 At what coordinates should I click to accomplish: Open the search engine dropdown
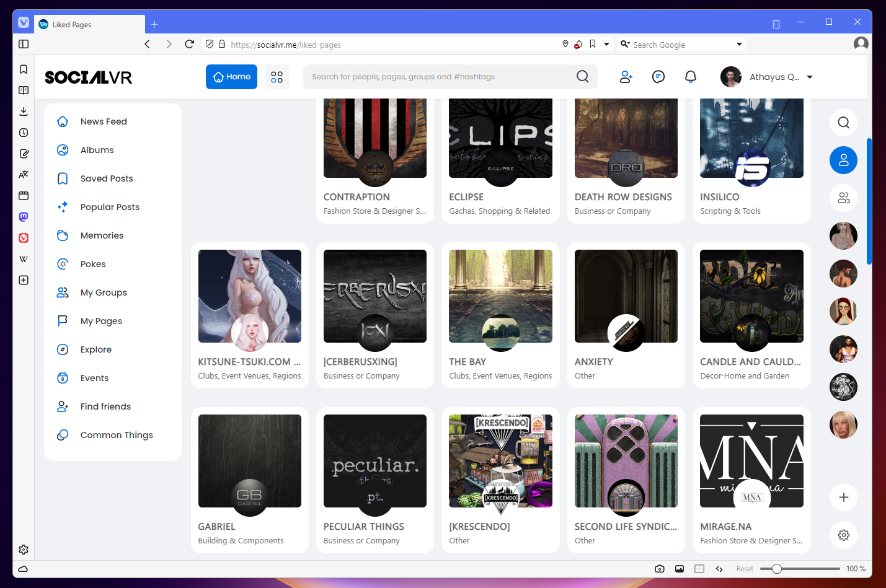739,45
